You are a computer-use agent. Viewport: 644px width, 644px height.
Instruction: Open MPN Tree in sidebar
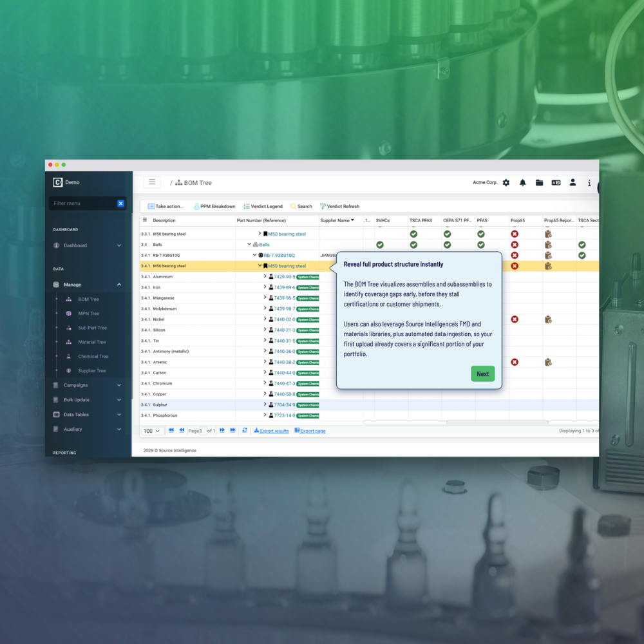tap(88, 314)
